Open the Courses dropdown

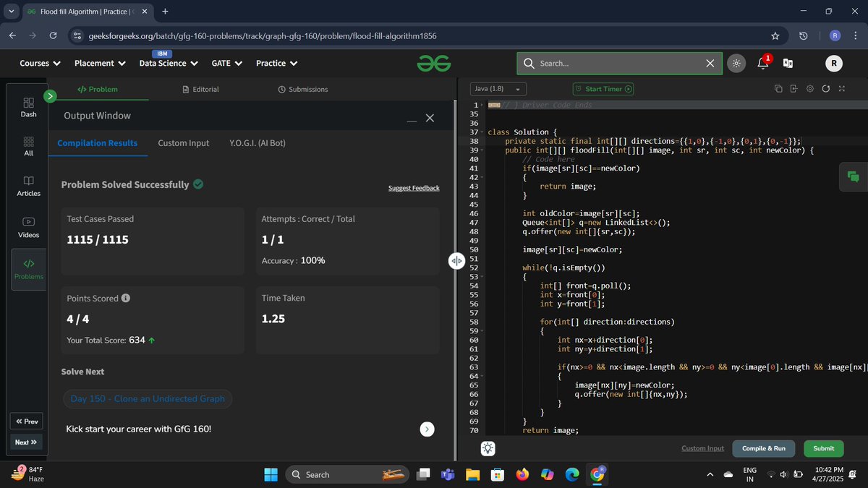[40, 64]
